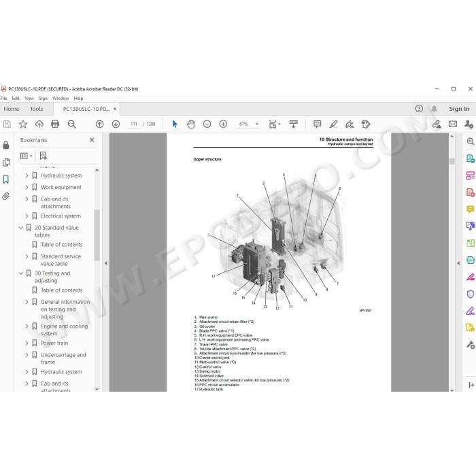The height and width of the screenshot is (476, 476).
Task: Open the page thumbnails panel
Action: click(5, 163)
